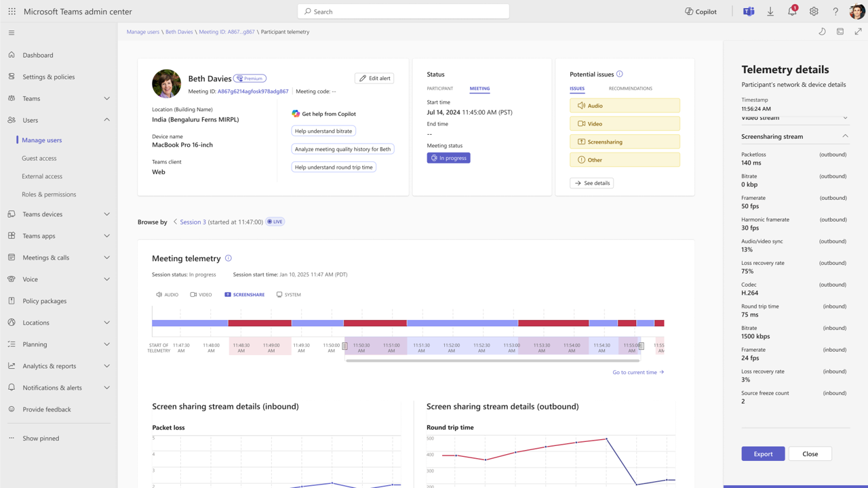
Task: Open Dashboard in the sidebar
Action: (x=37, y=55)
